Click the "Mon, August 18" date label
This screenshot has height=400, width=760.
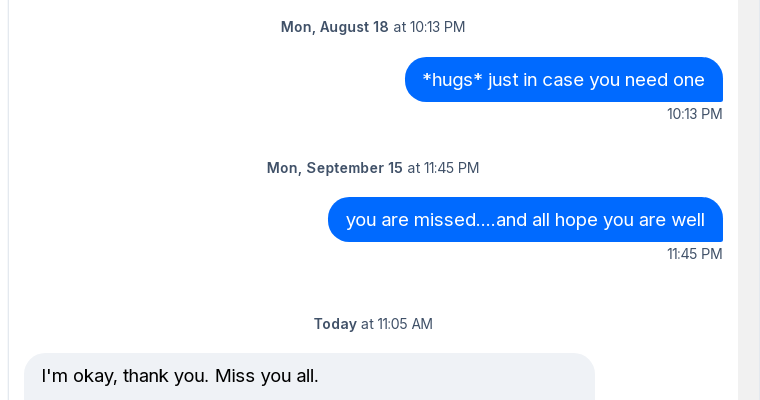point(334,27)
